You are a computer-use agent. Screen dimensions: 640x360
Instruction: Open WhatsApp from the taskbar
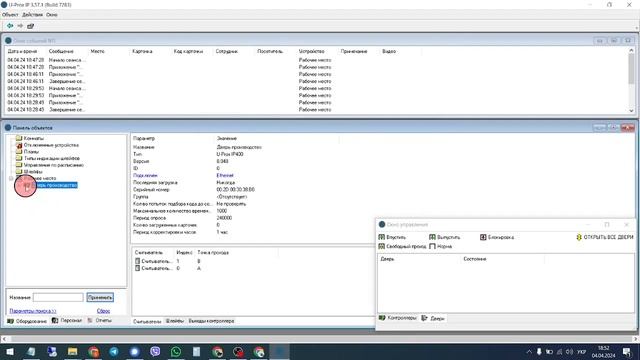176,351
